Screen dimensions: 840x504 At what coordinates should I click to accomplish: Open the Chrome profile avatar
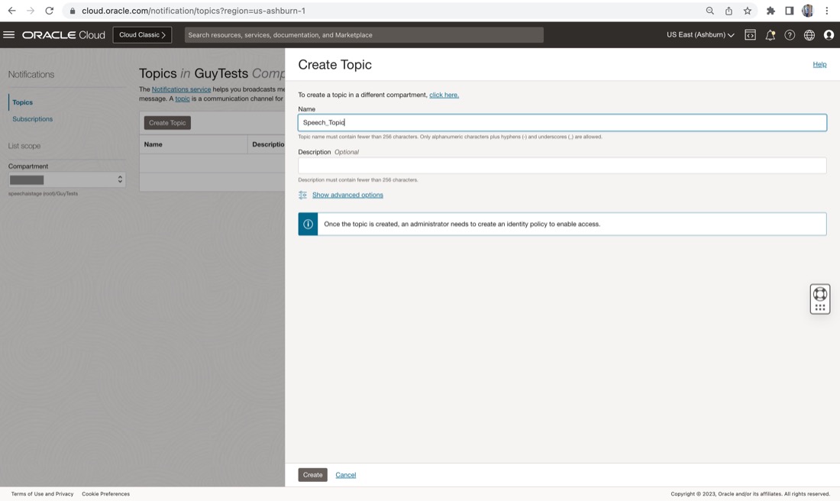tap(808, 11)
